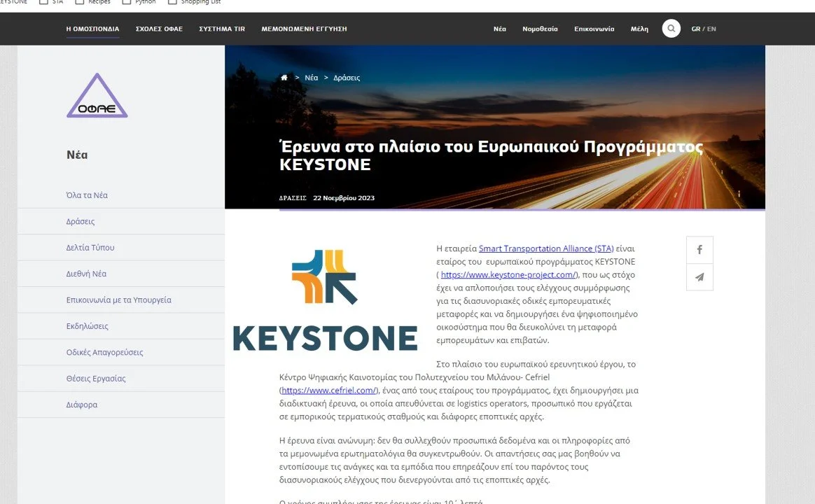
Task: Click the Νέα sidebar heading
Action: click(77, 155)
